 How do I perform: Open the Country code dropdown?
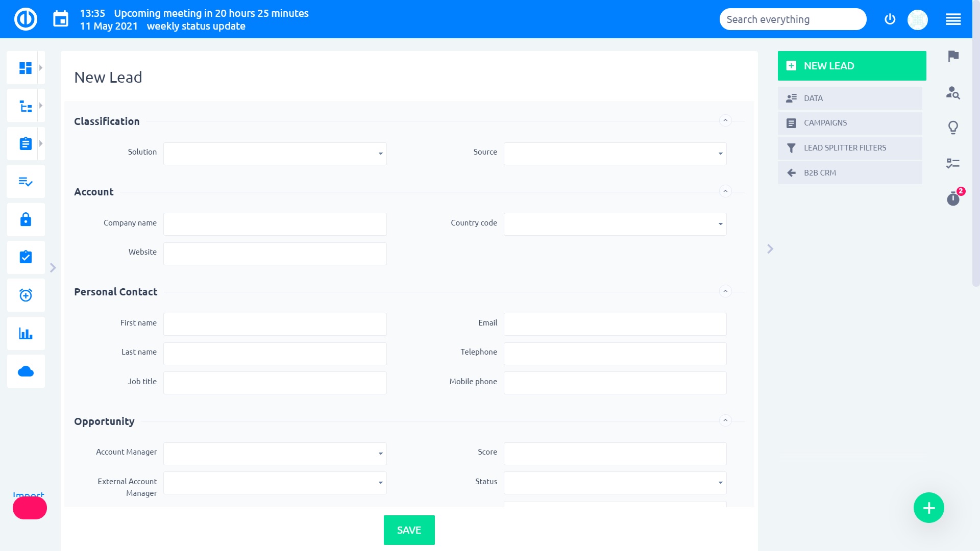pos(615,224)
